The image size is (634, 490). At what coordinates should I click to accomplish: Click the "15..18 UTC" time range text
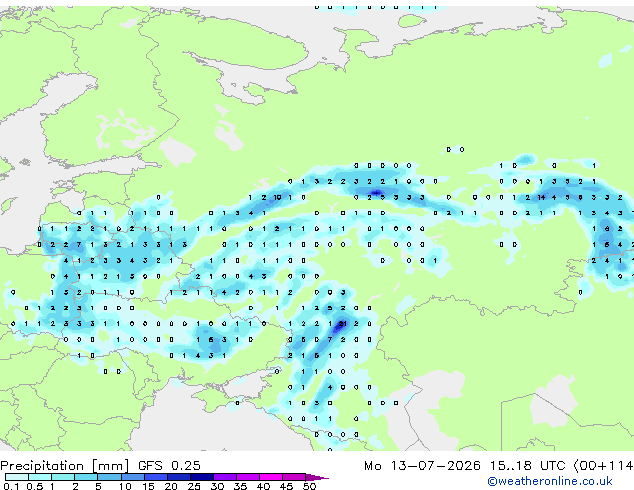coord(527,466)
